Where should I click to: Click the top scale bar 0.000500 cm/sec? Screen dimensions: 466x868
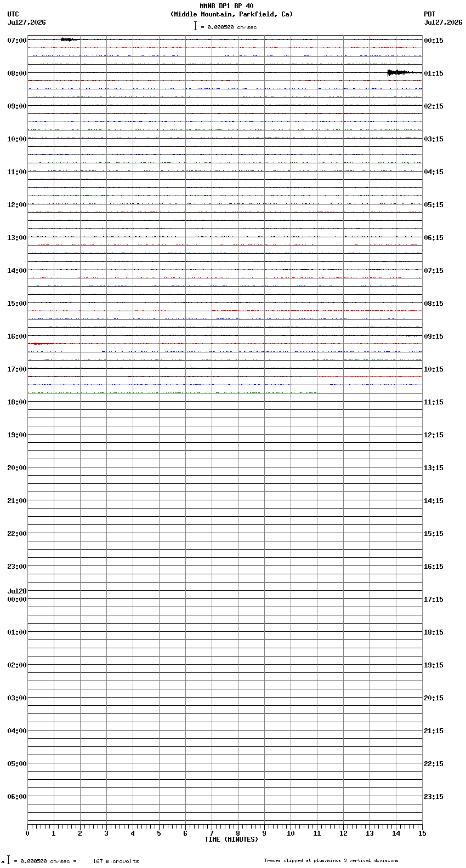[225, 26]
